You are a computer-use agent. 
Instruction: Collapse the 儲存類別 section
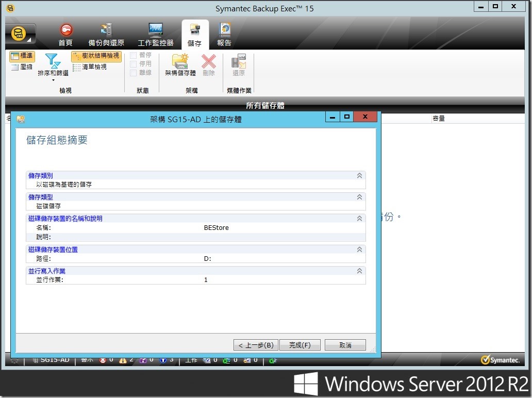tap(359, 176)
